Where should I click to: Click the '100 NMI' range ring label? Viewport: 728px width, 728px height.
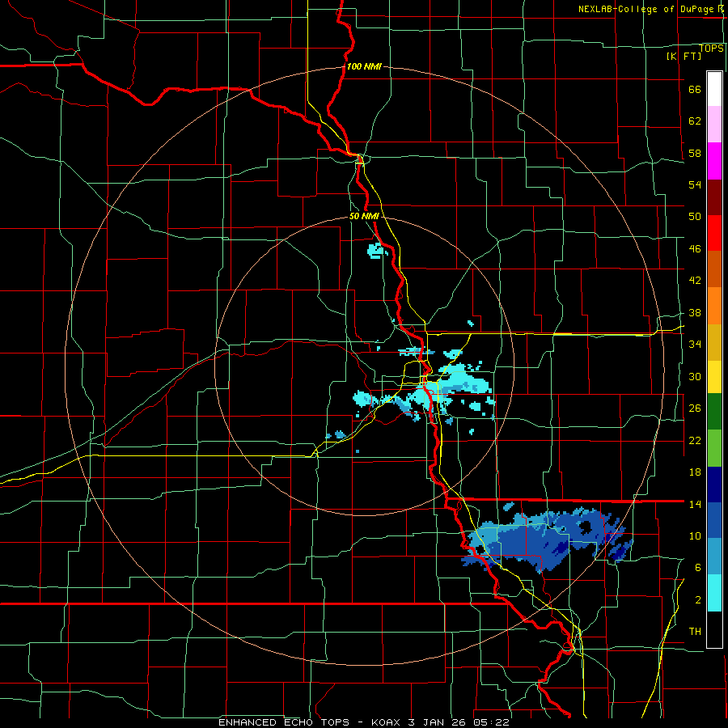364,66
